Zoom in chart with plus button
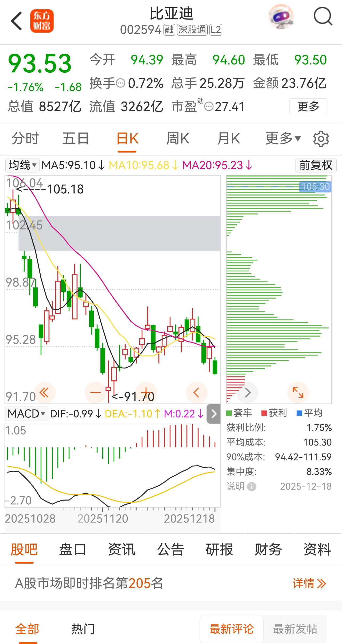Viewport: 342px width, 644px height. tap(146, 393)
